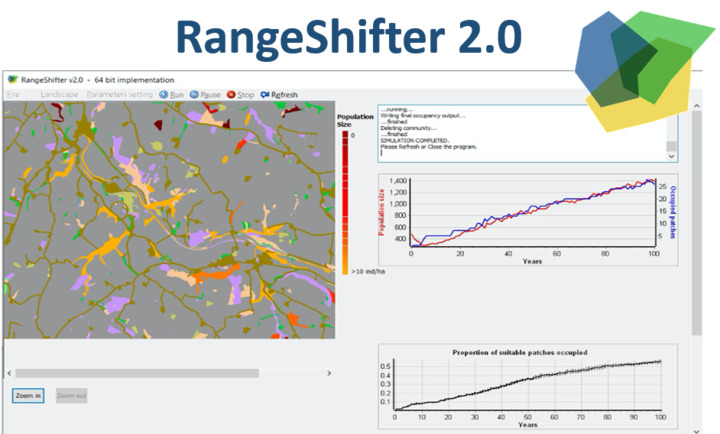
Task: Click the Refresh toolbar label text
Action: tap(284, 95)
